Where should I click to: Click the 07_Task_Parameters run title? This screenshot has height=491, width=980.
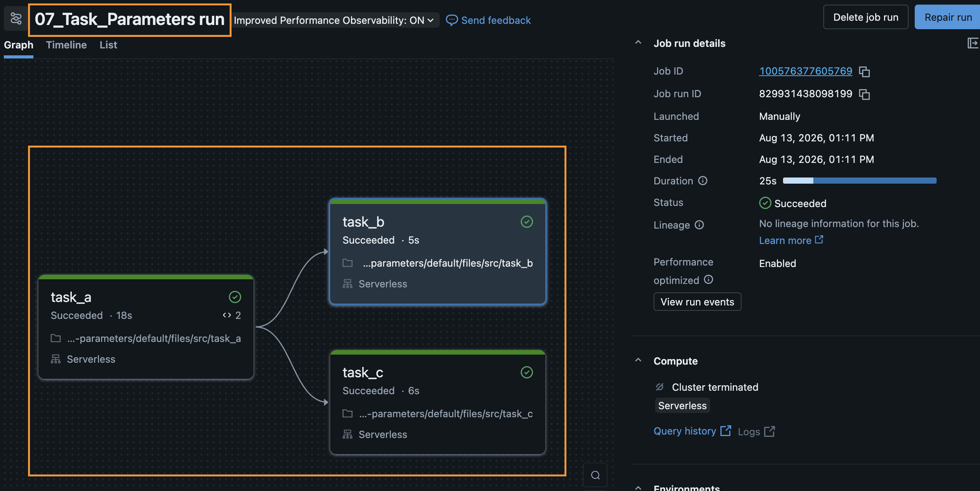(130, 19)
